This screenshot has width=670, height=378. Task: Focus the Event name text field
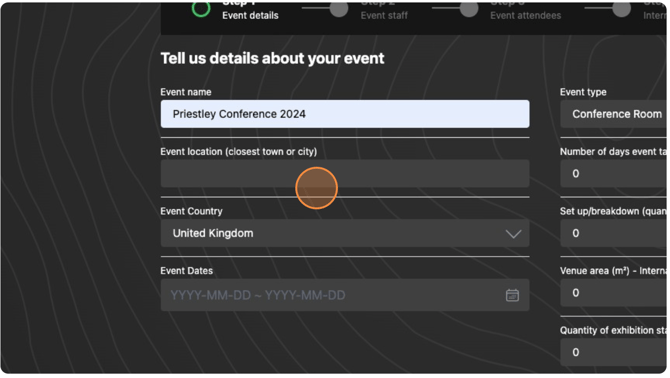(x=347, y=114)
